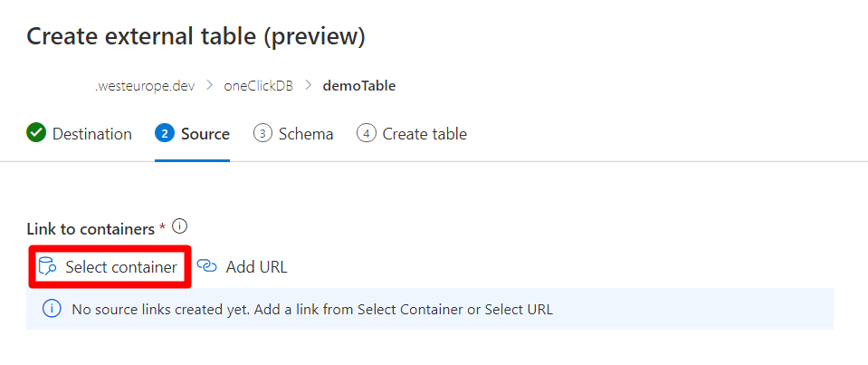Click the blue step 2 badge
The width and height of the screenshot is (868, 365).
164,134
